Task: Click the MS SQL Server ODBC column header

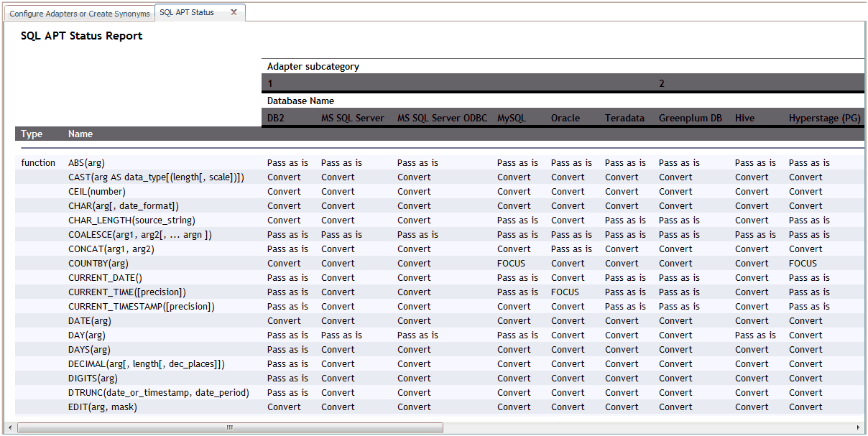Action: (442, 118)
